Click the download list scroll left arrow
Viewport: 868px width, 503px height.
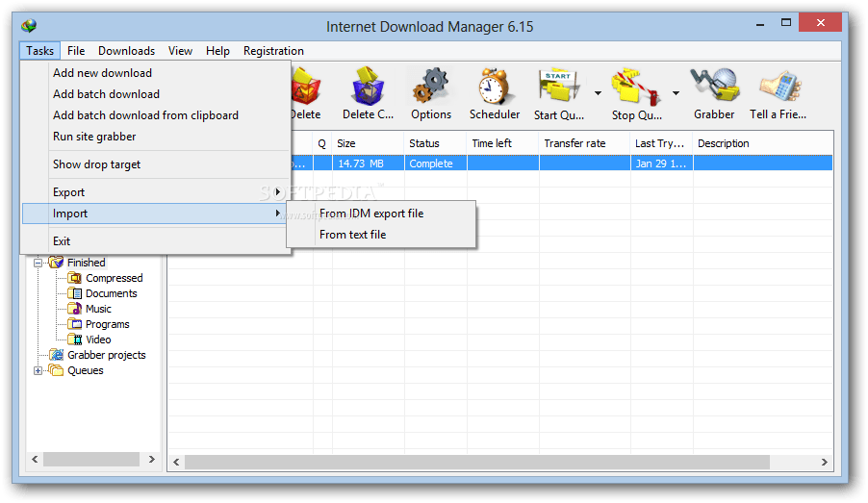click(x=177, y=462)
